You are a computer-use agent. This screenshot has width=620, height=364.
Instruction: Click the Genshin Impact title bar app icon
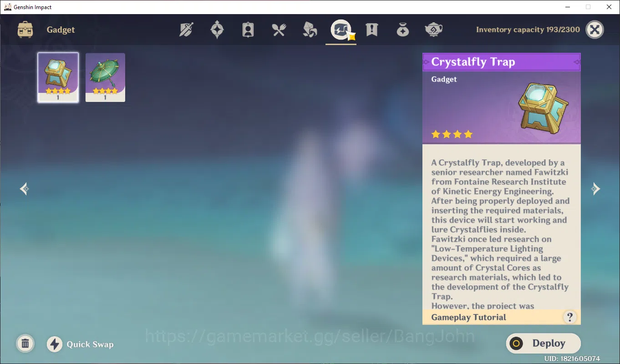8,7
